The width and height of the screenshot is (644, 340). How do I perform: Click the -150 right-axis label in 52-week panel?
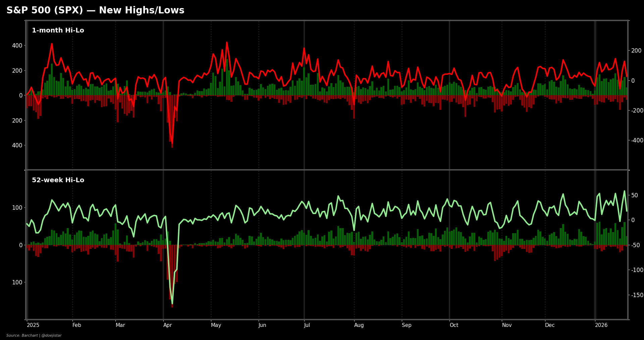pos(637,295)
